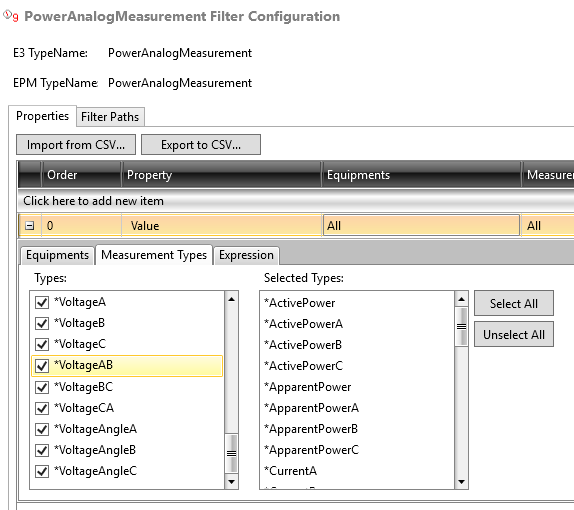Open the Equipments sub-tab
Viewport: 574px width, 510px height.
[x=57, y=255]
